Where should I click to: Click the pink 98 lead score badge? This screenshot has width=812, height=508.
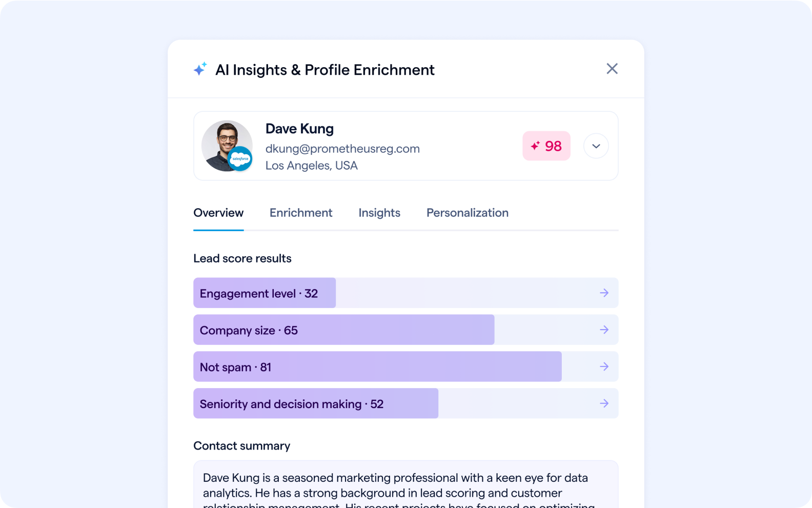(546, 146)
